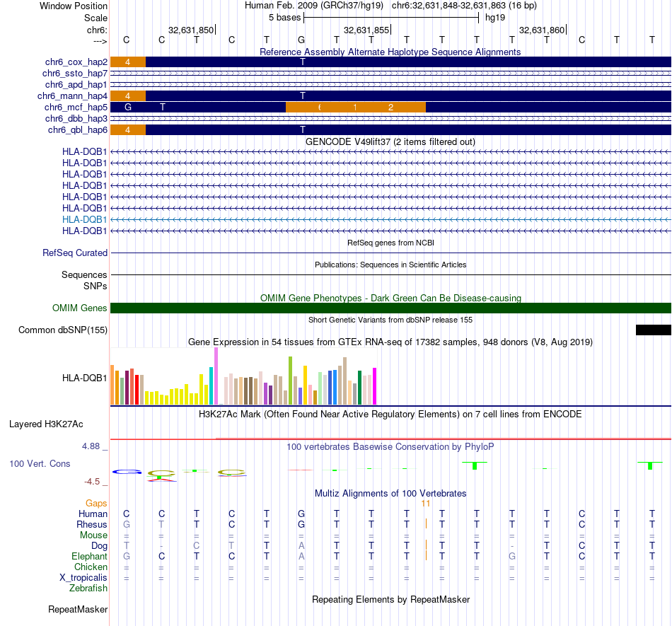The image size is (672, 626).
Task: Click the 'Layered H3K27Ac' track label
Action: (46, 424)
